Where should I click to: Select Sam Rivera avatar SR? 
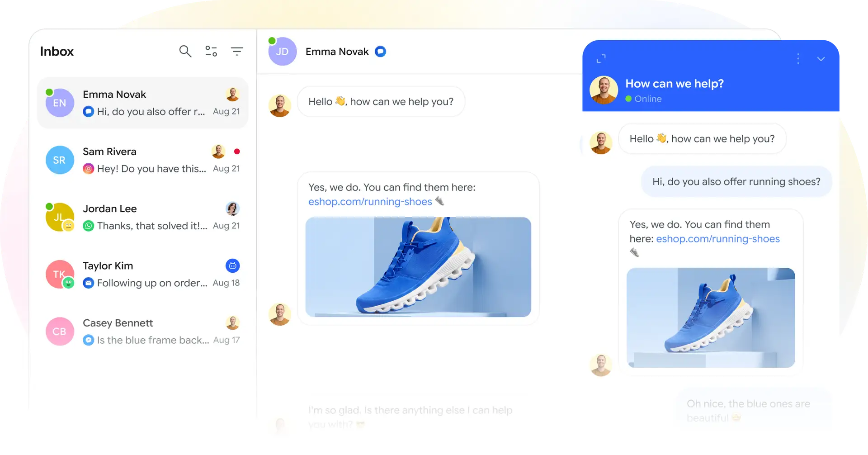coord(60,160)
